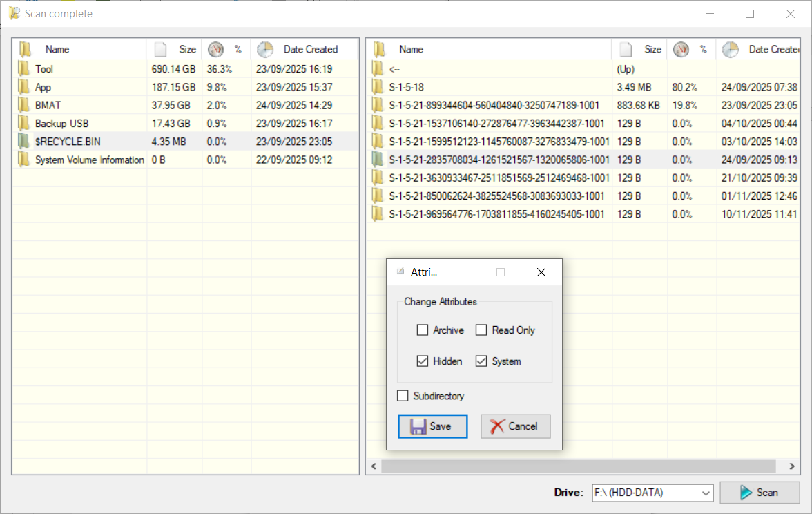Viewport: 812px width, 514px height.
Task: Click the Tool folder icon in left pane
Action: pos(25,69)
